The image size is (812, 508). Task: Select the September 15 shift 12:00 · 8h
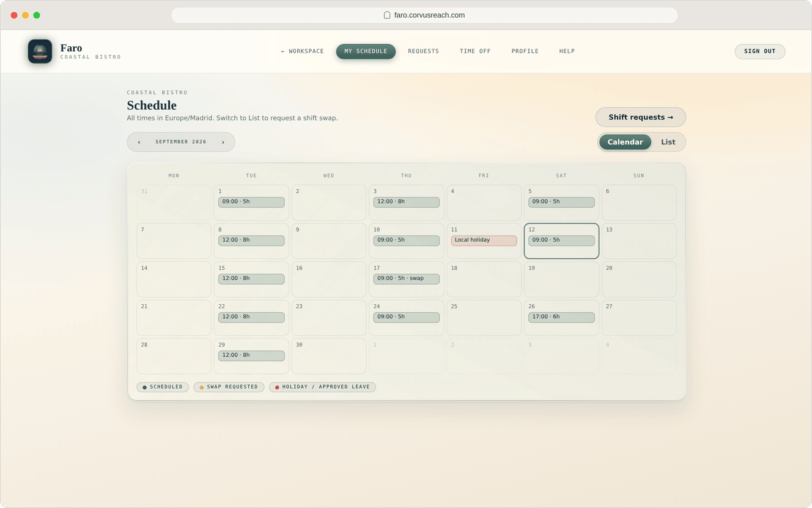click(x=251, y=279)
